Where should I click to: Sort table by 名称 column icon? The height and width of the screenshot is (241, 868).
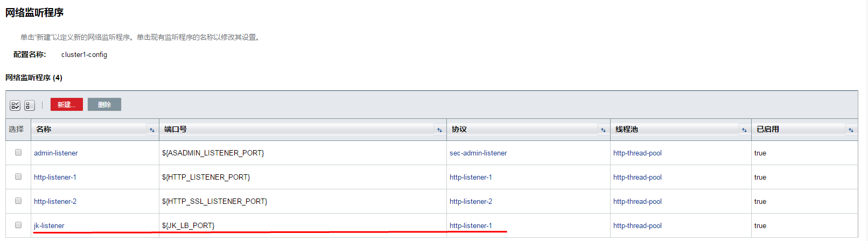coord(152,130)
